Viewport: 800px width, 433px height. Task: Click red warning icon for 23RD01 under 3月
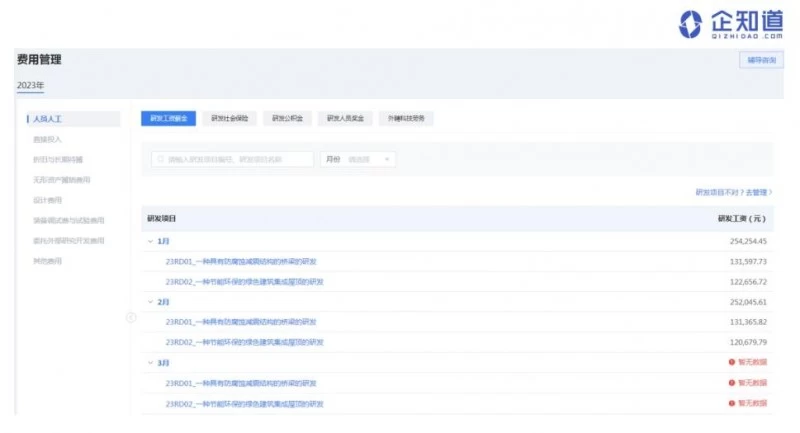tap(731, 383)
